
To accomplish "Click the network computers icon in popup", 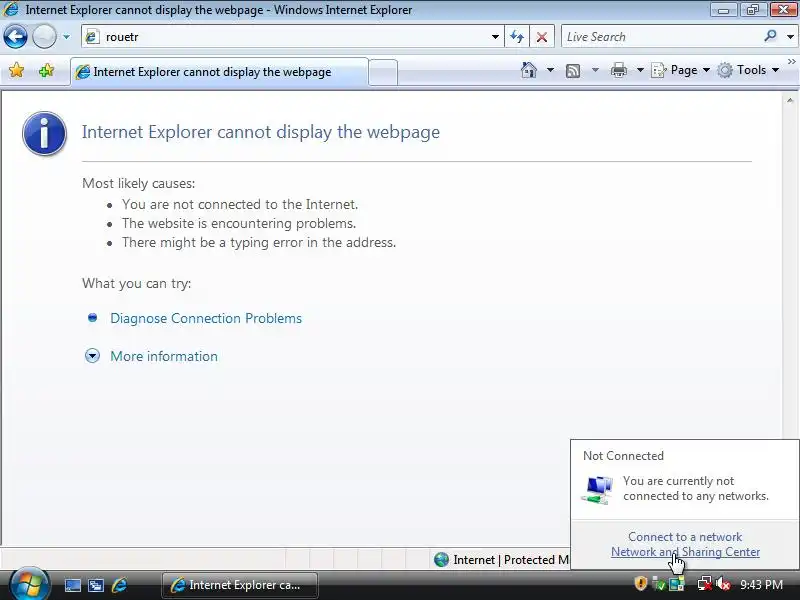I will tap(597, 489).
